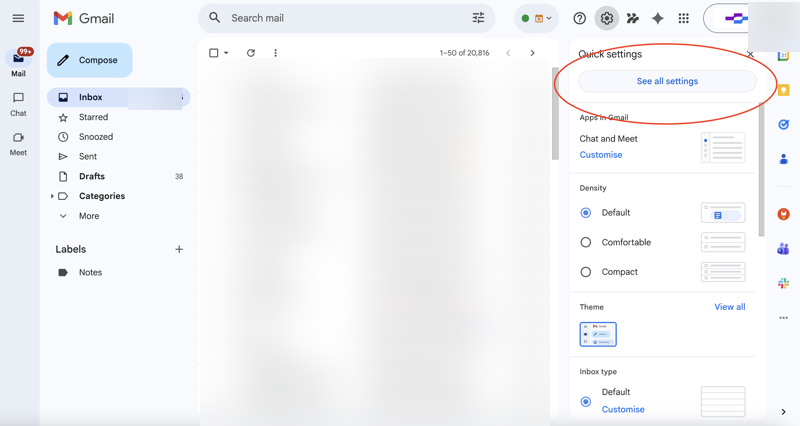Click the Compact density preview thumbnail
The image size is (800, 426).
(723, 272)
